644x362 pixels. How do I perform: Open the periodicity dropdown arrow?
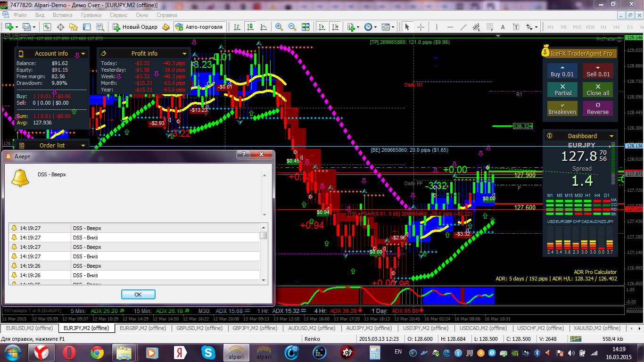(375, 27)
